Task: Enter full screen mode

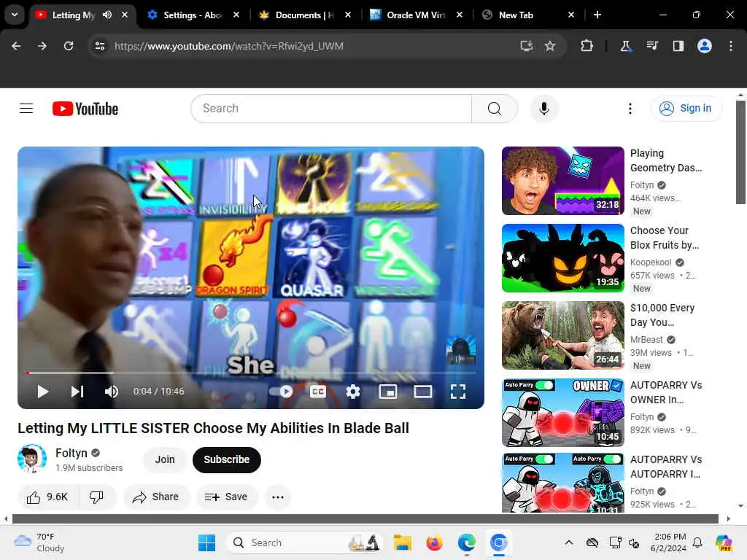Action: (x=458, y=392)
